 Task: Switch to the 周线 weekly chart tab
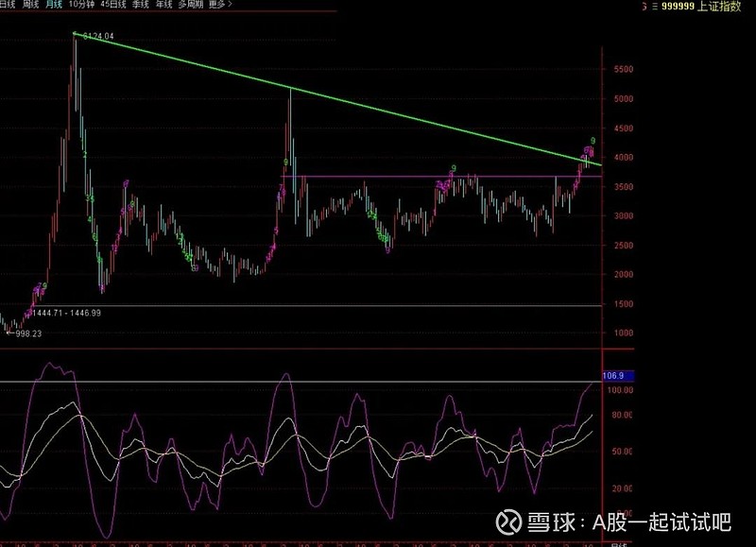31,6
